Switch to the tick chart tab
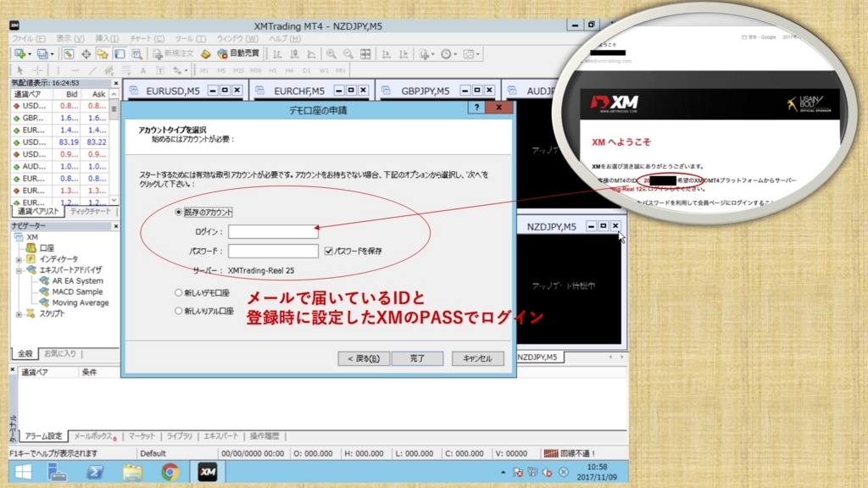 [x=91, y=211]
